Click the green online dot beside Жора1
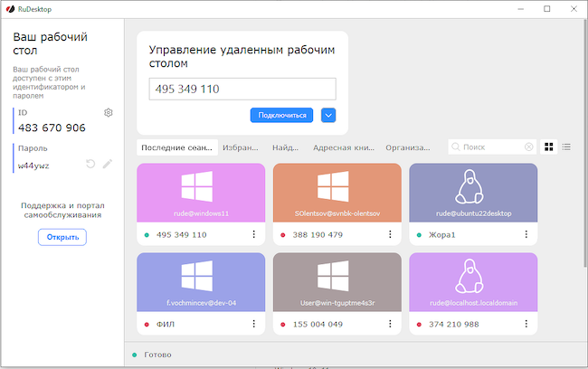The image size is (588, 369). pos(419,235)
